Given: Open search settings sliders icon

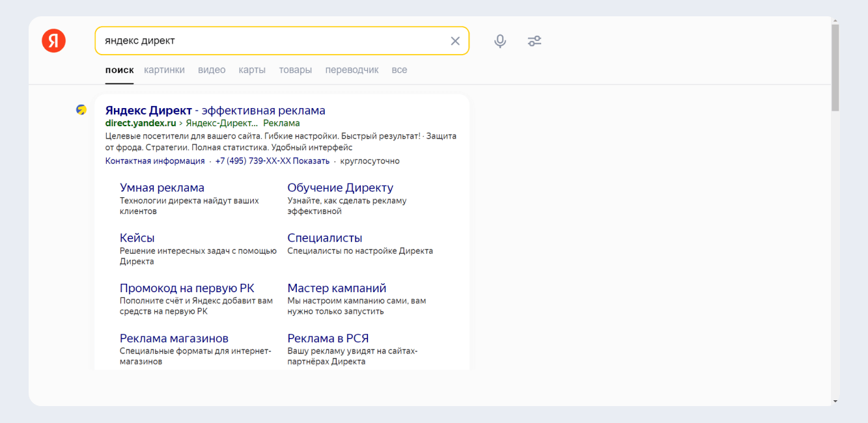Looking at the screenshot, I should click(535, 41).
